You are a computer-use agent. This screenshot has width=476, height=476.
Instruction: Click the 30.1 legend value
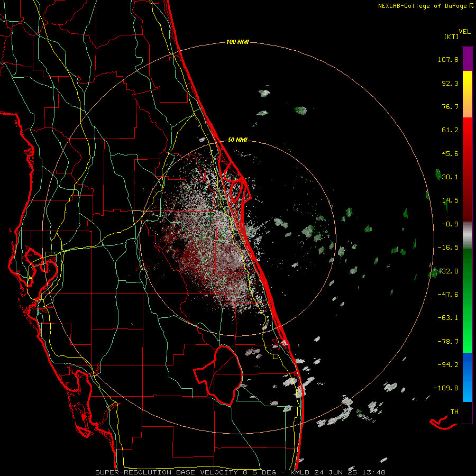(x=450, y=177)
